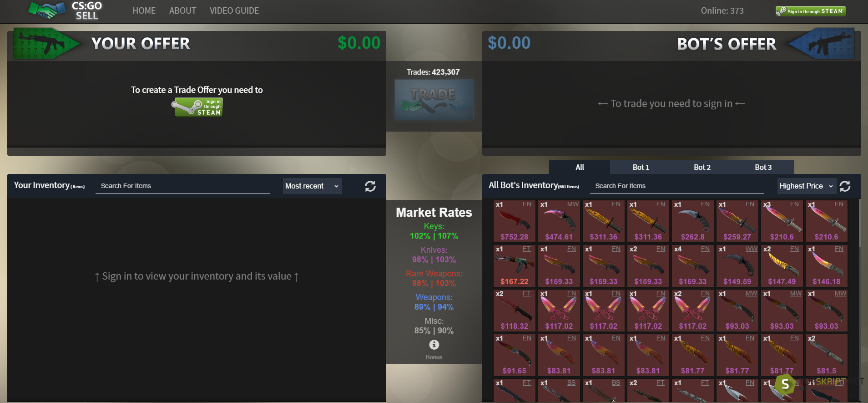Viewport: 868px width, 403px height.
Task: Open the VIDEO GUIDE nav link
Action: [x=234, y=10]
